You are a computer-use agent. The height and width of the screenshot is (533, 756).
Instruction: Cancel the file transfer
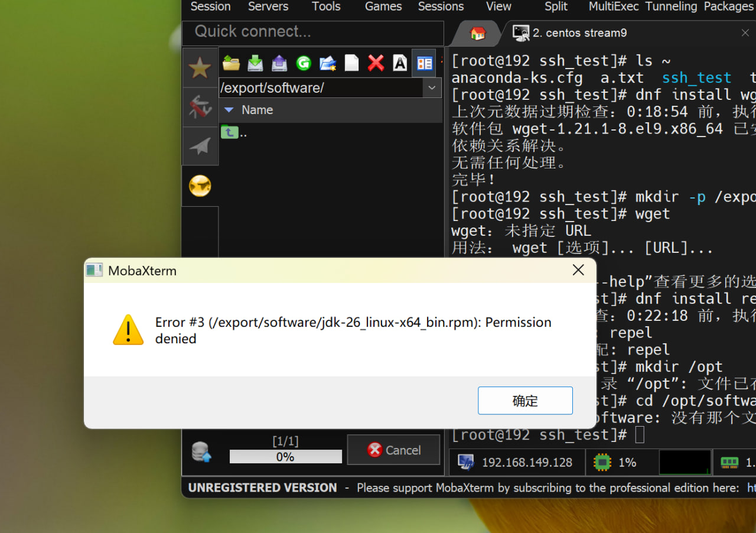(x=394, y=450)
